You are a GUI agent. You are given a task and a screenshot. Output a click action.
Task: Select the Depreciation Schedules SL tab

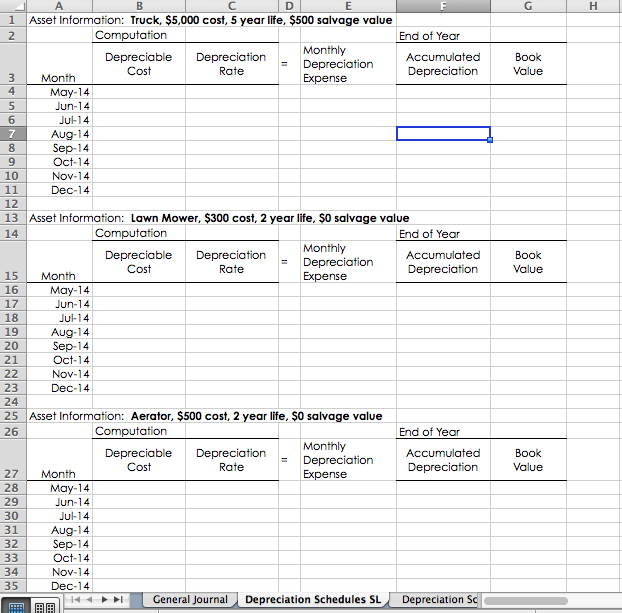pos(313,600)
